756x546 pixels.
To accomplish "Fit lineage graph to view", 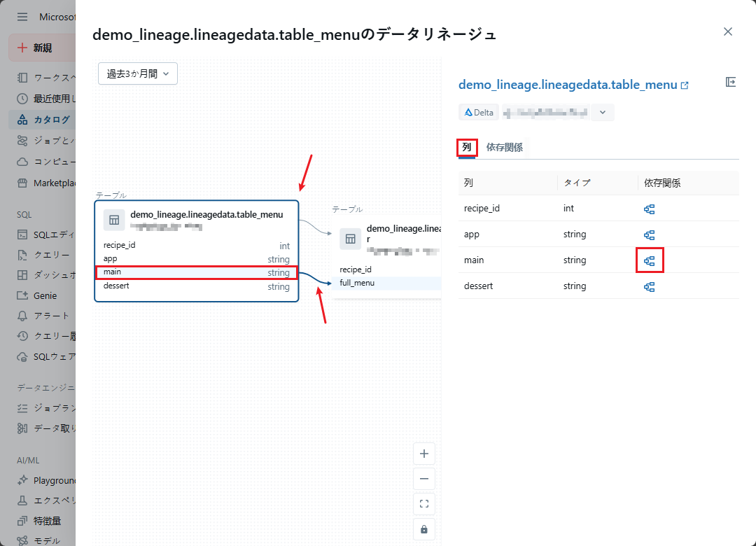I will pos(423,504).
